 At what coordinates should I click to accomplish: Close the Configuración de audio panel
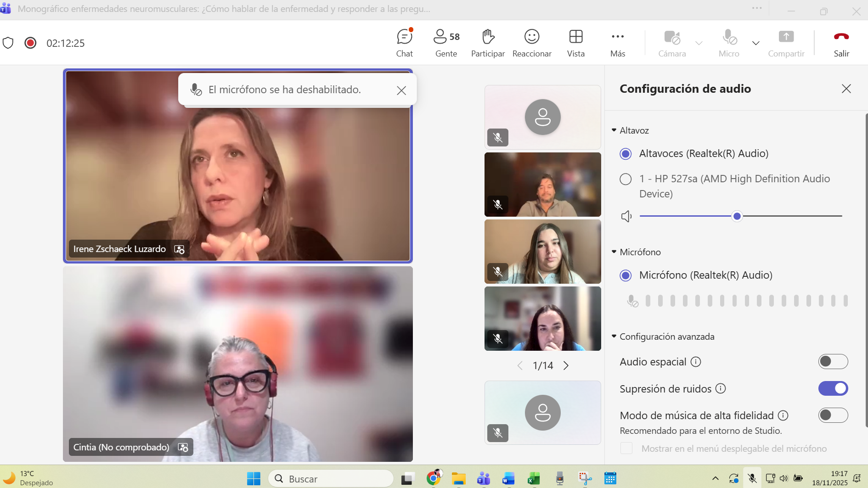846,89
